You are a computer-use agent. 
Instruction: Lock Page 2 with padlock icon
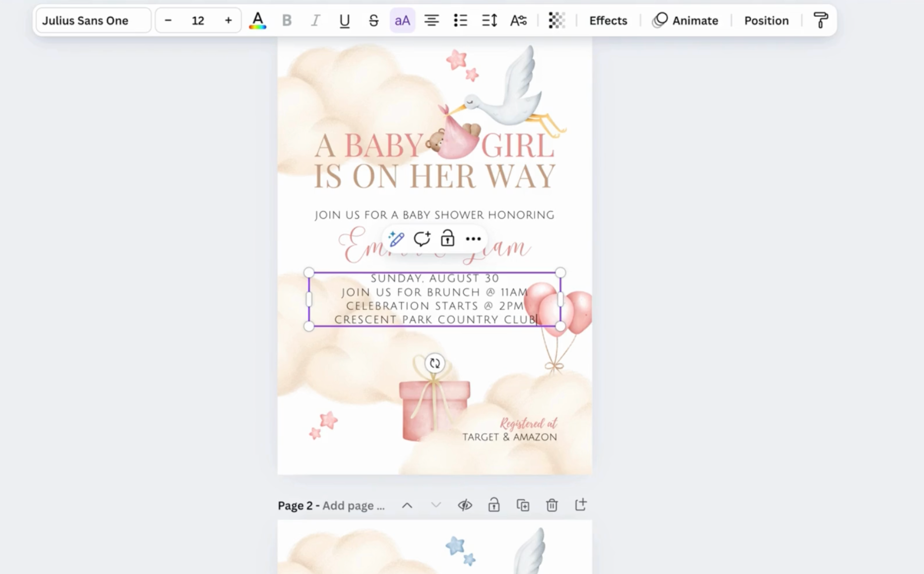494,505
